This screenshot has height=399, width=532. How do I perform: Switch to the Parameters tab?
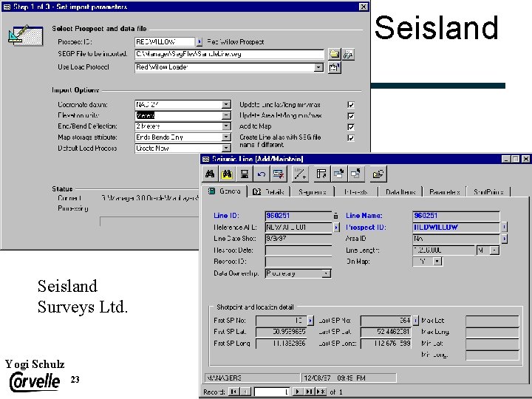coord(445,192)
